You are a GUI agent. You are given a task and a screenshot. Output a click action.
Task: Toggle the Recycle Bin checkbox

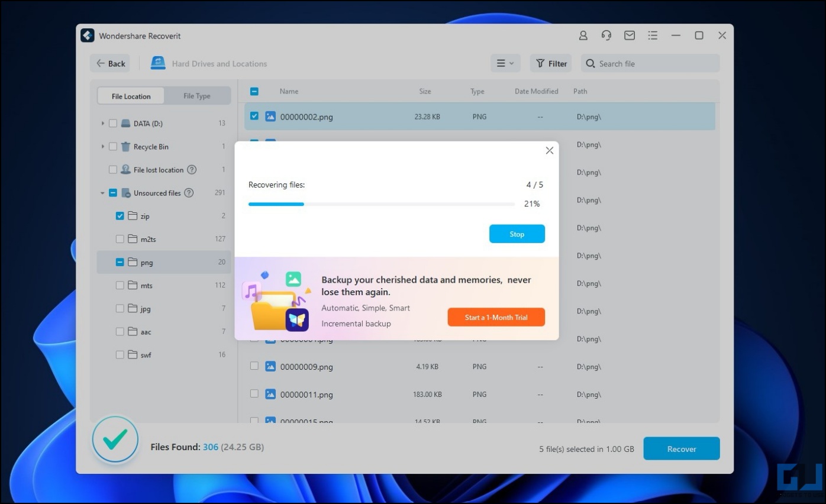[x=113, y=147]
